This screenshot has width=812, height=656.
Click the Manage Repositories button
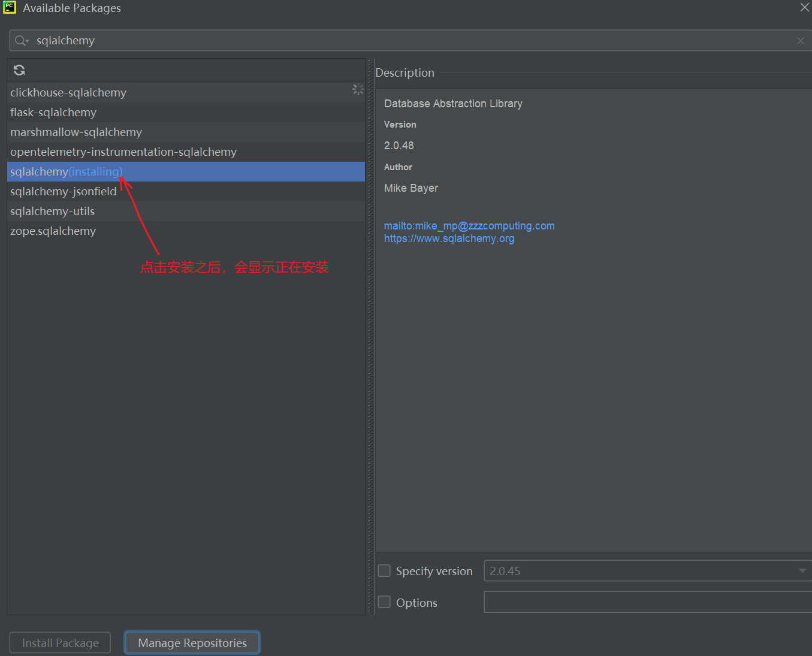click(192, 643)
